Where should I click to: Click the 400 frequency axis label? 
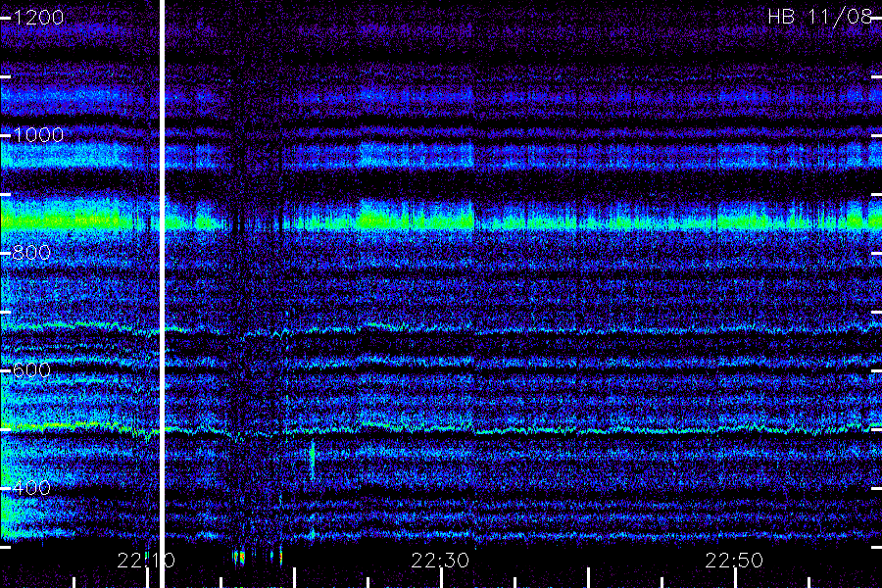(31, 488)
